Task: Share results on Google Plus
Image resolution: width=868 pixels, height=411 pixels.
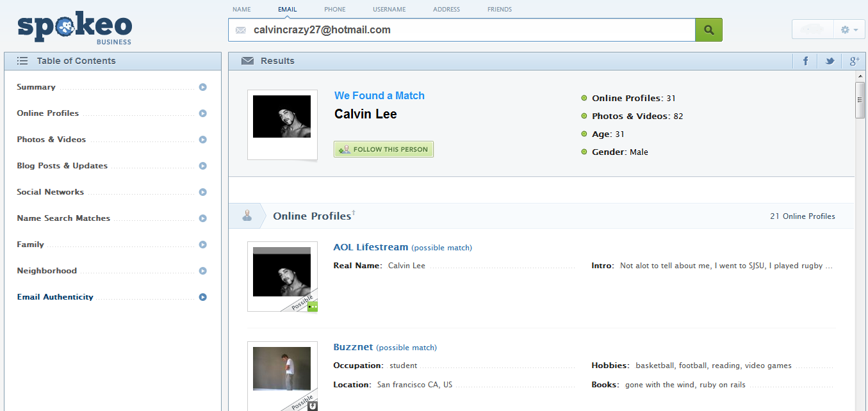Action: pos(854,61)
